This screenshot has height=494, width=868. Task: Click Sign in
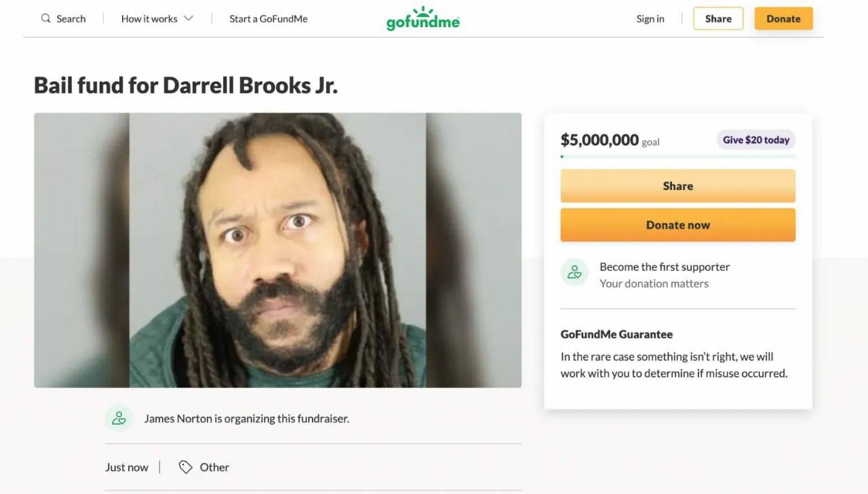click(650, 18)
